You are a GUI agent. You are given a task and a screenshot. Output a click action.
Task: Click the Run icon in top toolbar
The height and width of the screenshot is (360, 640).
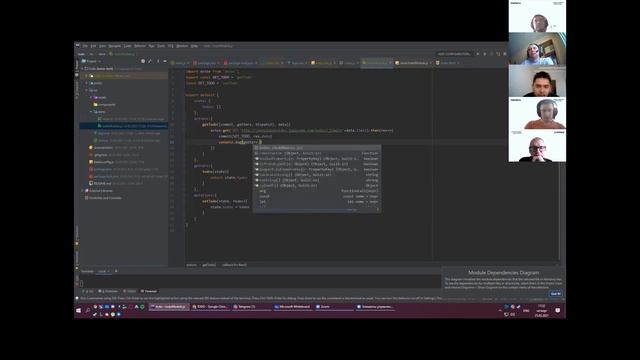pos(478,54)
